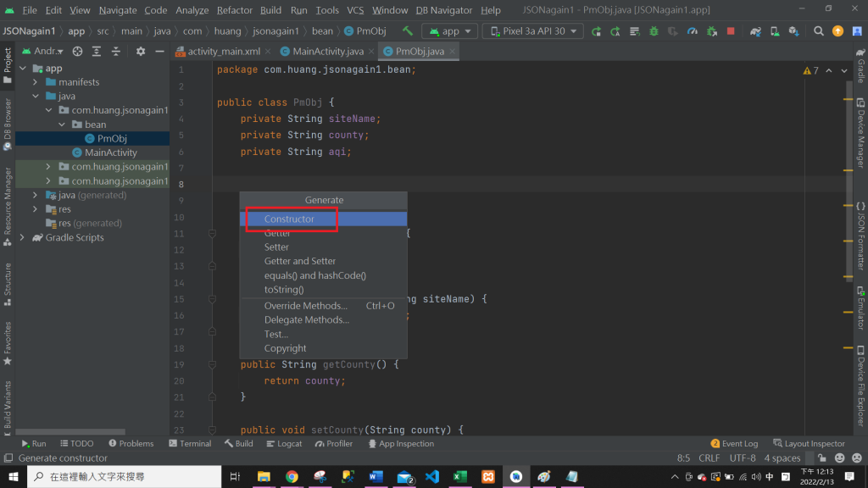Image resolution: width=868 pixels, height=488 pixels.
Task: Open the Profile app gauge icon
Action: pyautogui.click(x=692, y=31)
